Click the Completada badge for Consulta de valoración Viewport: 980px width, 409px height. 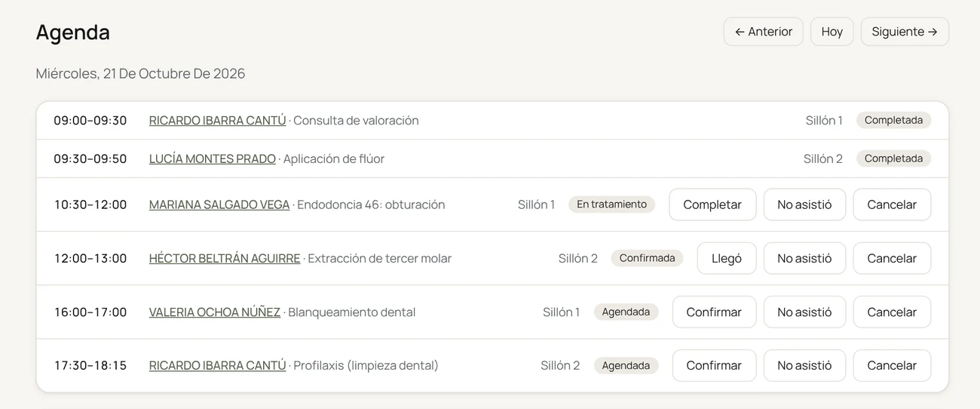(x=893, y=120)
